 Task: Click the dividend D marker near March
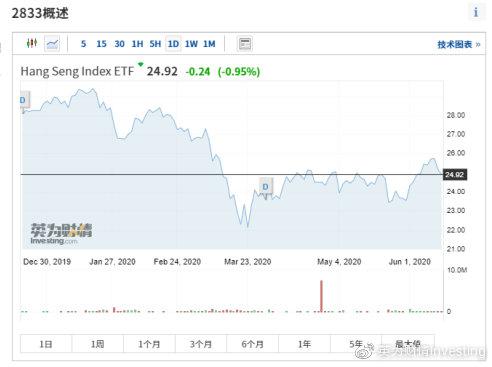coord(265,187)
